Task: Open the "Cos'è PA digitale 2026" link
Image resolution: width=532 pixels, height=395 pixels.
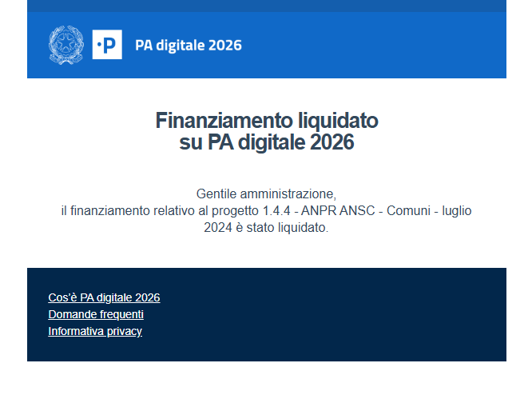Action: point(104,297)
